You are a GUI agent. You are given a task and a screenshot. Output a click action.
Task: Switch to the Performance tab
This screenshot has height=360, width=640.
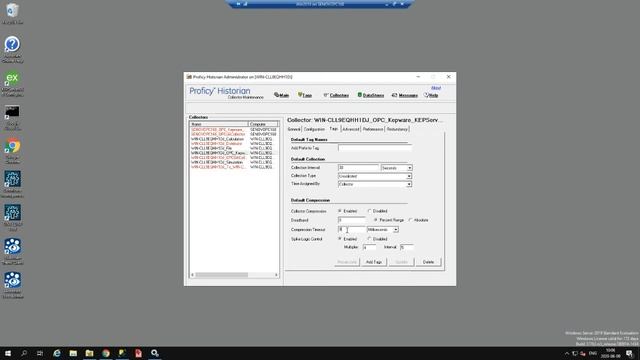373,129
